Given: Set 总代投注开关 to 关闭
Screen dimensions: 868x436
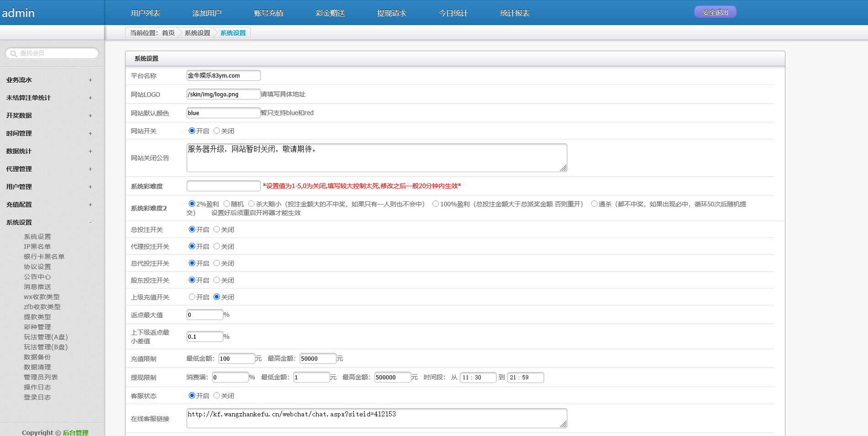Looking at the screenshot, I should click(217, 263).
